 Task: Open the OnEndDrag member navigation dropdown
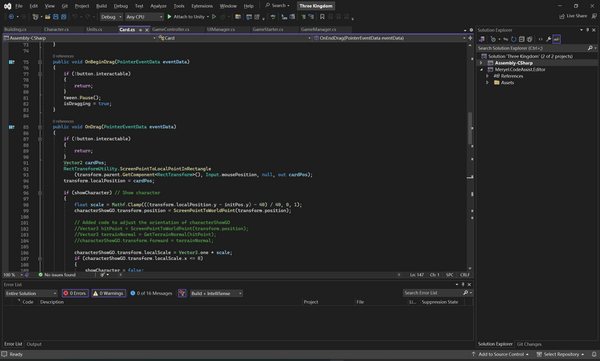point(389,38)
